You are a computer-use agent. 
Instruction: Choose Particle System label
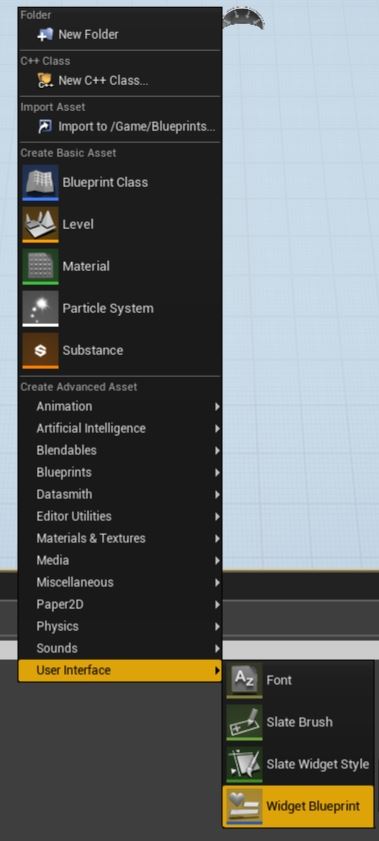[x=108, y=308]
